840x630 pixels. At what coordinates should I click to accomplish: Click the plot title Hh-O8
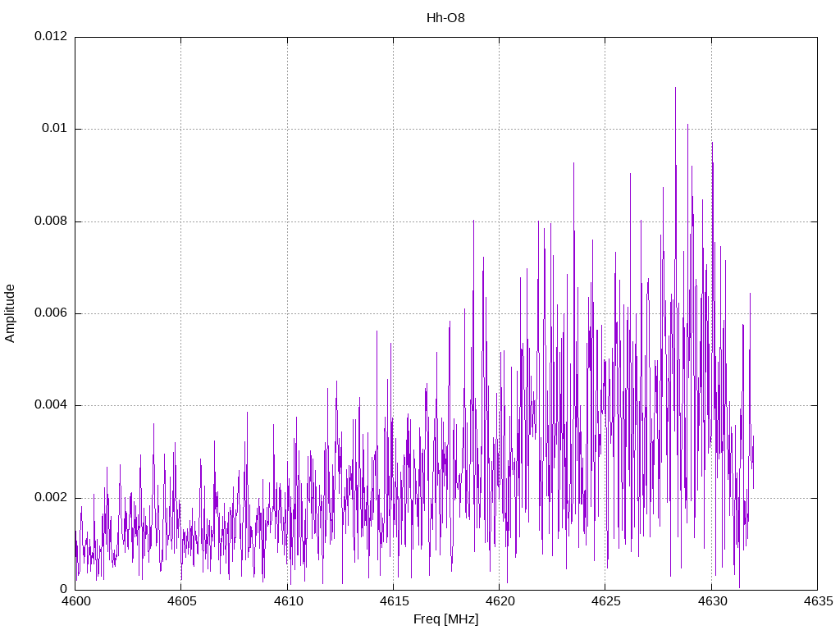445,18
